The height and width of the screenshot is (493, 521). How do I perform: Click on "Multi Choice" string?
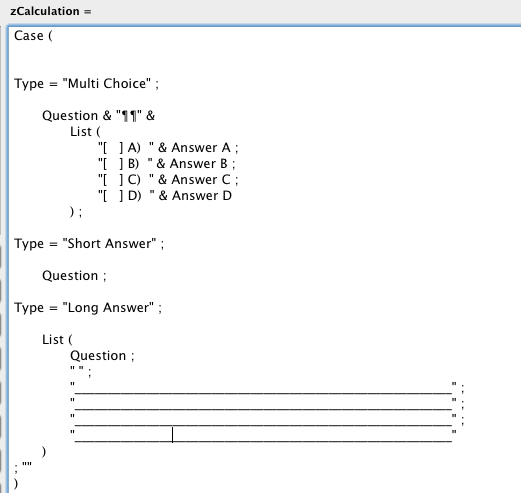point(107,83)
